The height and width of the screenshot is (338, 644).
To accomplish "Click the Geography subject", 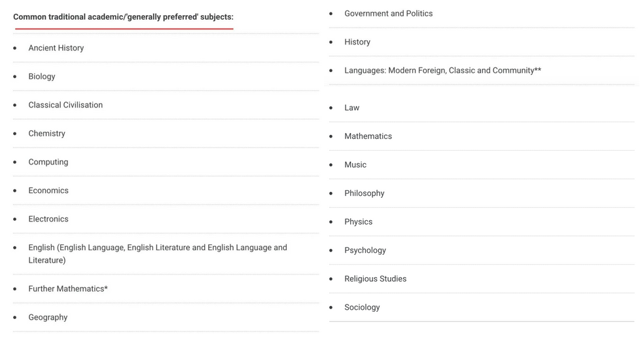I will (x=48, y=318).
